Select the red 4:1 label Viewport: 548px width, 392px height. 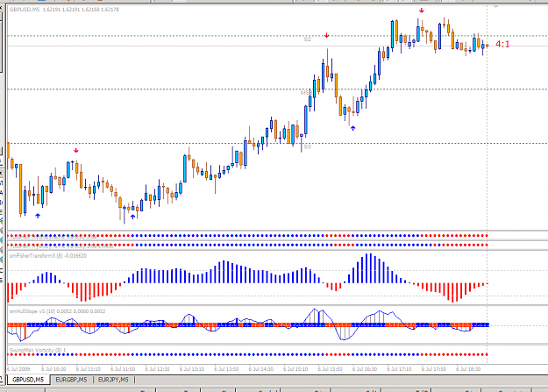502,44
